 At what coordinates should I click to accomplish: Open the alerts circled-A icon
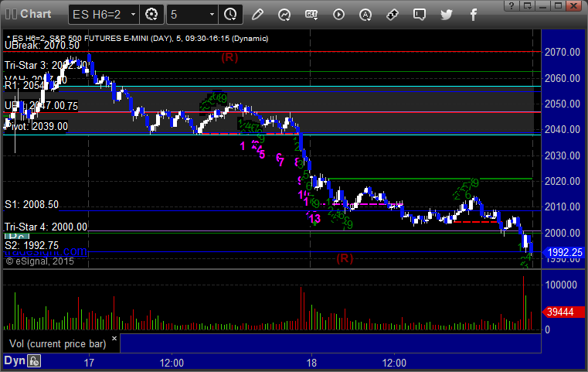[x=365, y=15]
